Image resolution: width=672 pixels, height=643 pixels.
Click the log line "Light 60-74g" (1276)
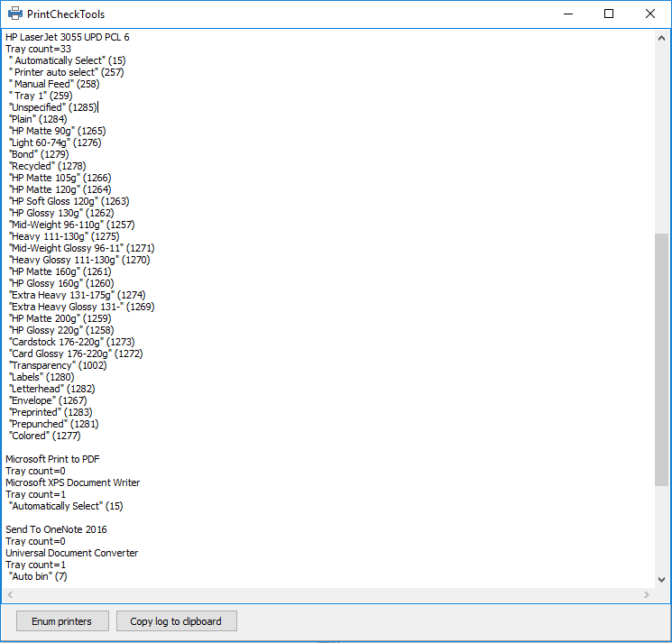(x=55, y=142)
